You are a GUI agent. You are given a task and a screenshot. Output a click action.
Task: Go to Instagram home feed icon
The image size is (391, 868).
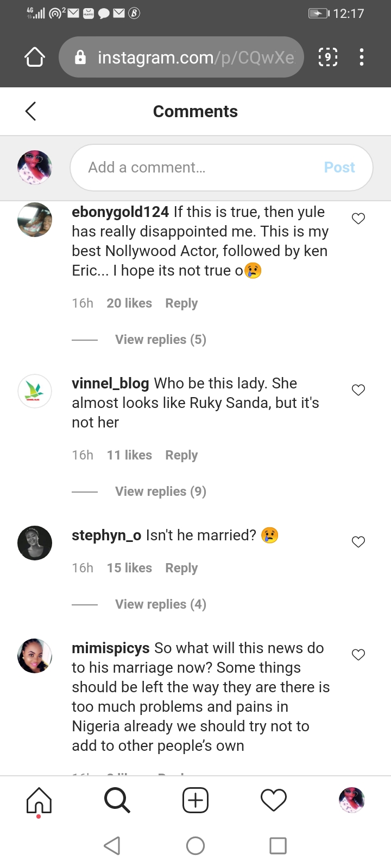tap(39, 800)
